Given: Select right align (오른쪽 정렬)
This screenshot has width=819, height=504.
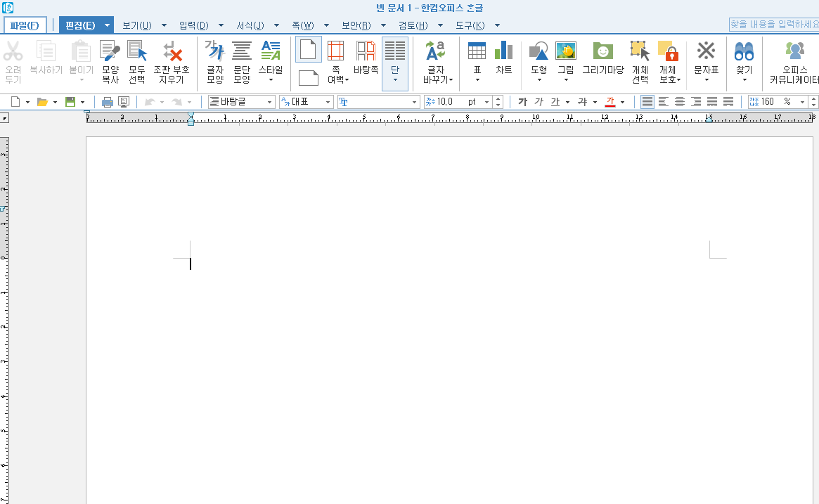Looking at the screenshot, I should [x=696, y=102].
